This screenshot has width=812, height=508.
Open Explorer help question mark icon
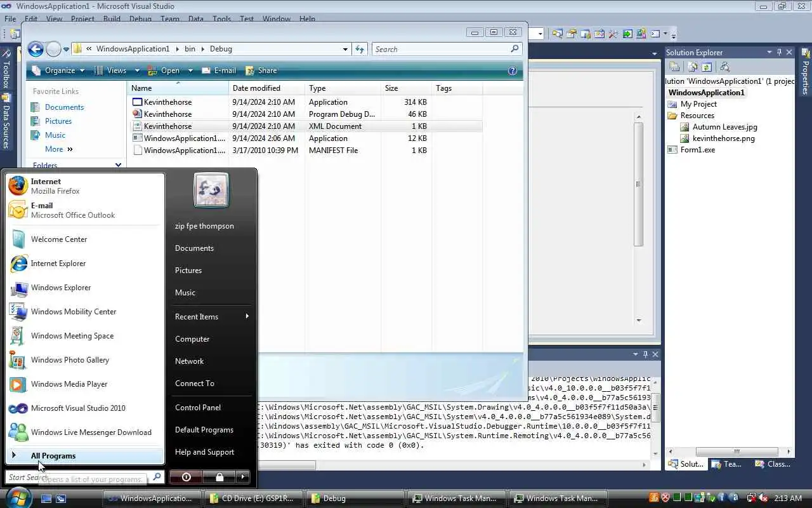513,70
